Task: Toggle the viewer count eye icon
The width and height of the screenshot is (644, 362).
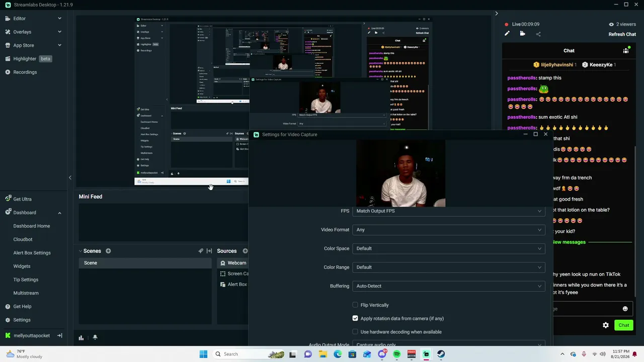Action: [x=611, y=24]
